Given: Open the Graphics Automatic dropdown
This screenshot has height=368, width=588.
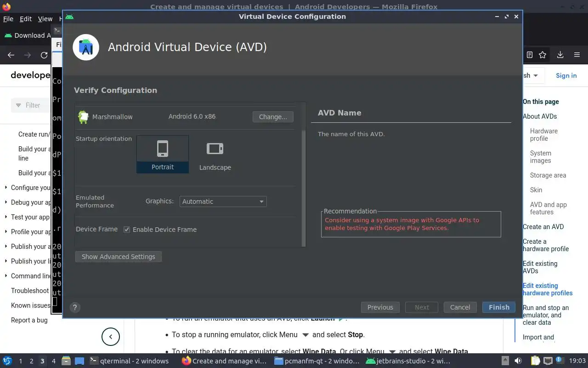Looking at the screenshot, I should (x=223, y=201).
